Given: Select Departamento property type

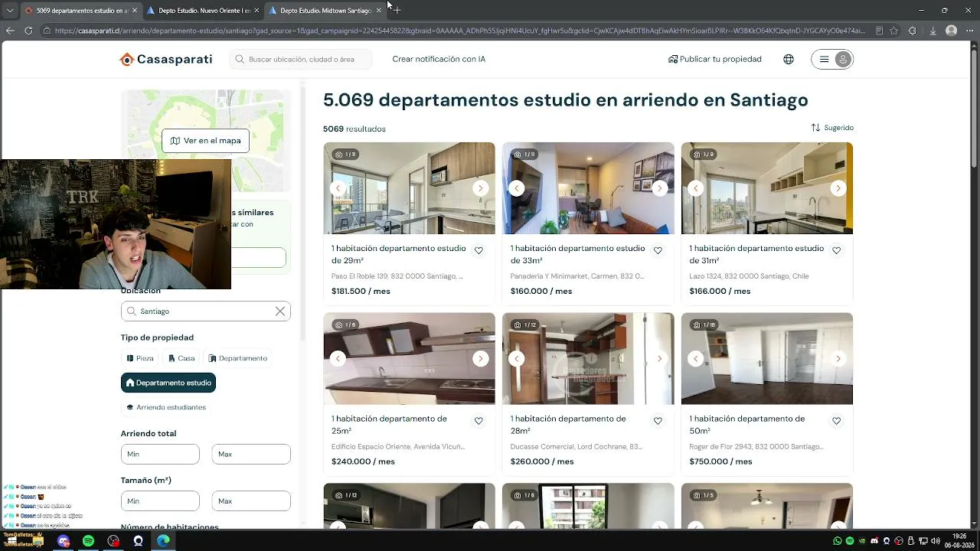Looking at the screenshot, I should (x=237, y=358).
